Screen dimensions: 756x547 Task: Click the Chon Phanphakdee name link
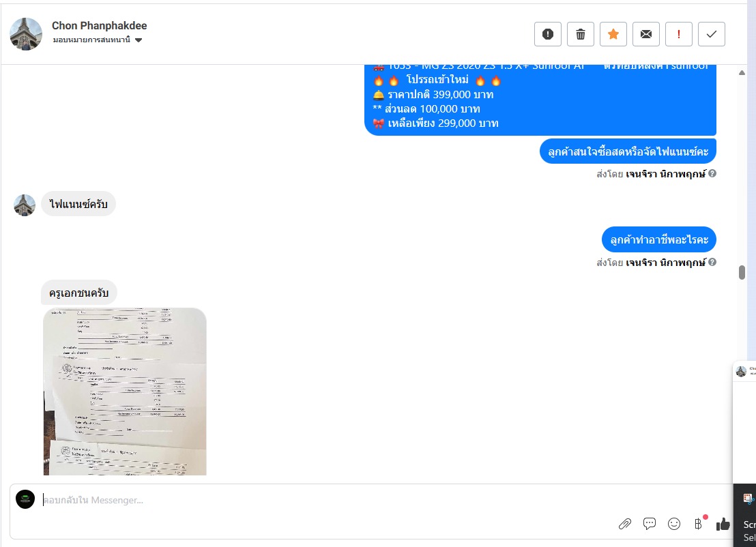(x=100, y=25)
